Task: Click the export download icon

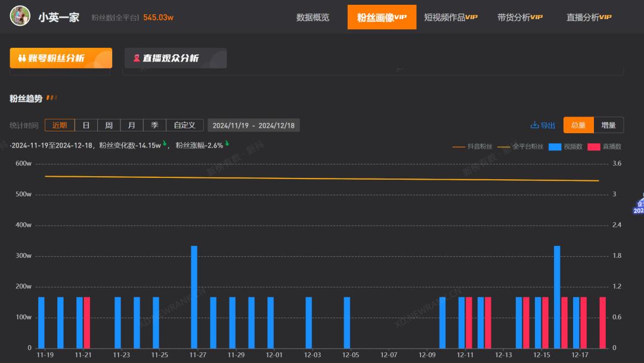Action: click(x=534, y=125)
